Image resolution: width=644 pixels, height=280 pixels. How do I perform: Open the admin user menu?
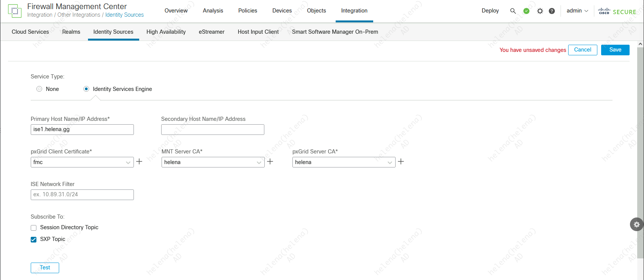[x=577, y=11]
